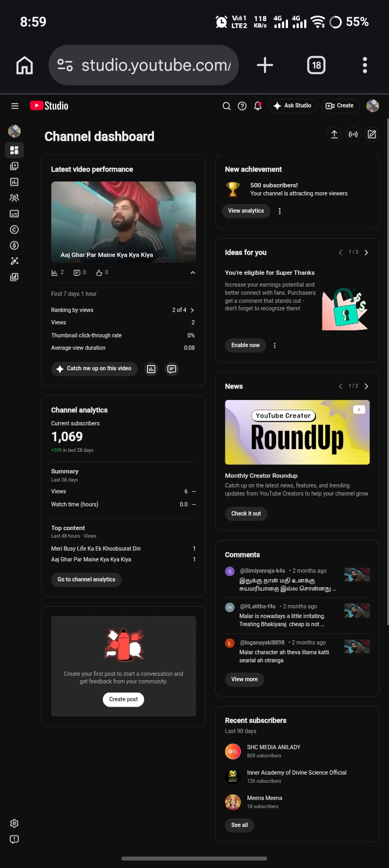Open the Community sidebar icon

click(15, 198)
